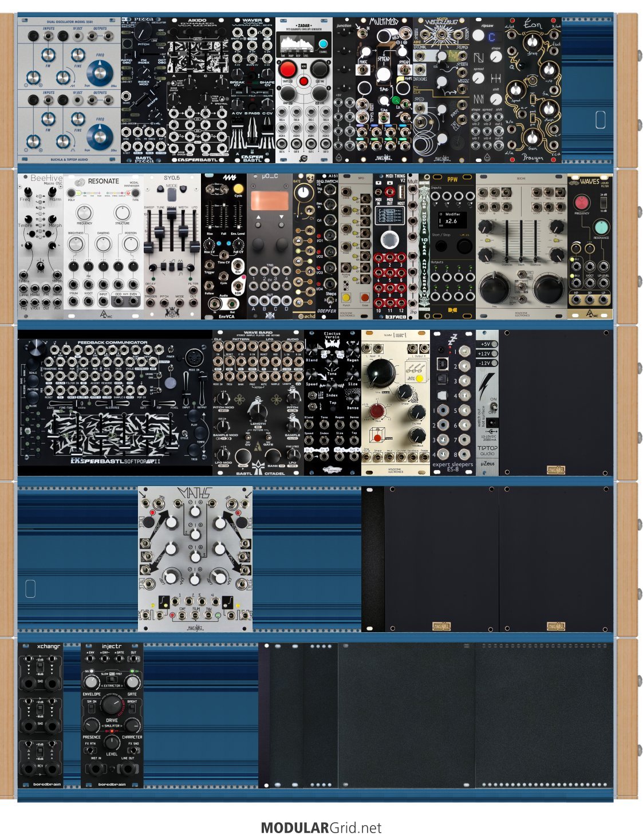The height and width of the screenshot is (840, 643).
Task: Click the MIDI Thing V2 silver encoder knob
Action: pyautogui.click(x=389, y=240)
